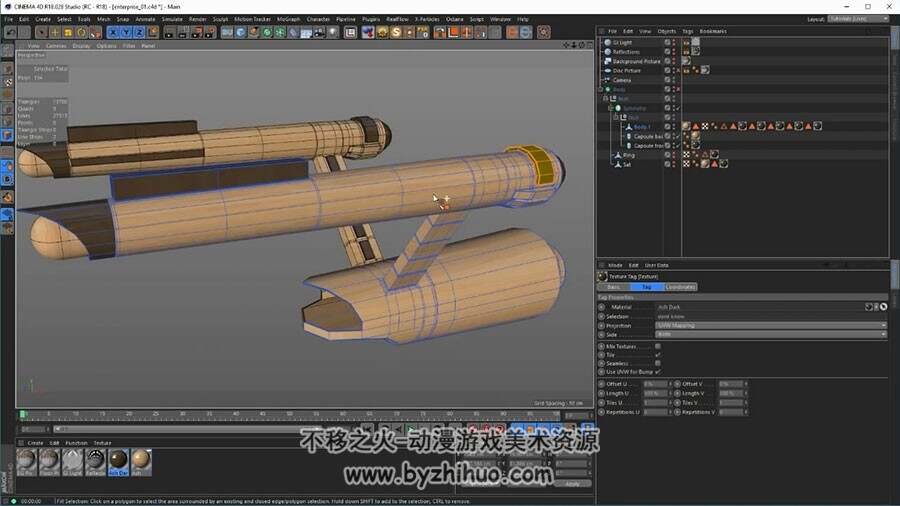Click the green play button in timeline
The image size is (900, 506).
pyautogui.click(x=411, y=429)
